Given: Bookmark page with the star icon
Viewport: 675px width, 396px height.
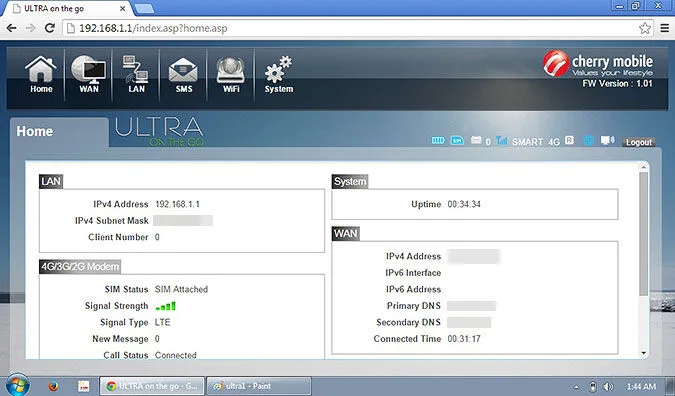Looking at the screenshot, I should pos(644,28).
